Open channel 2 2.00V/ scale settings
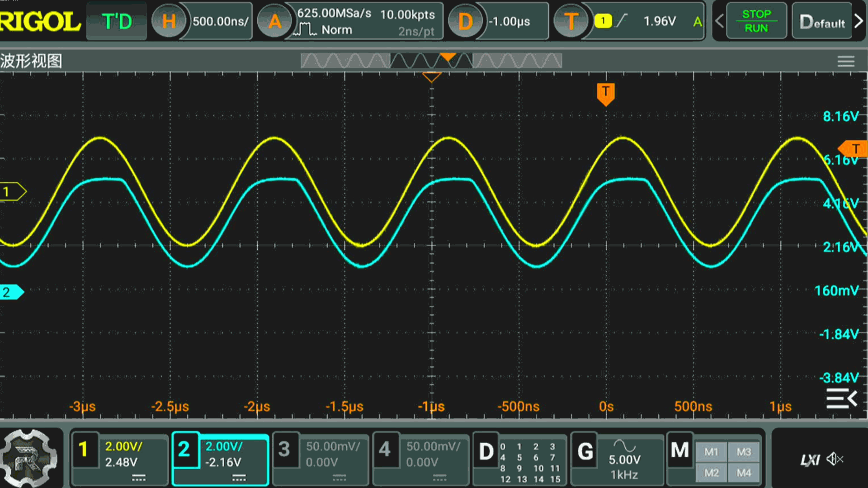Image resolution: width=868 pixels, height=488 pixels. [x=224, y=446]
